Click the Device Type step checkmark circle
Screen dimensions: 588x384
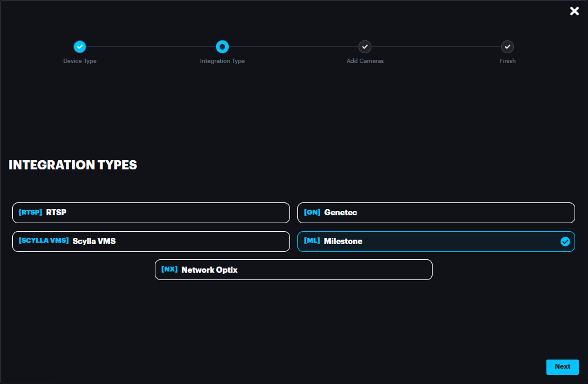(80, 46)
